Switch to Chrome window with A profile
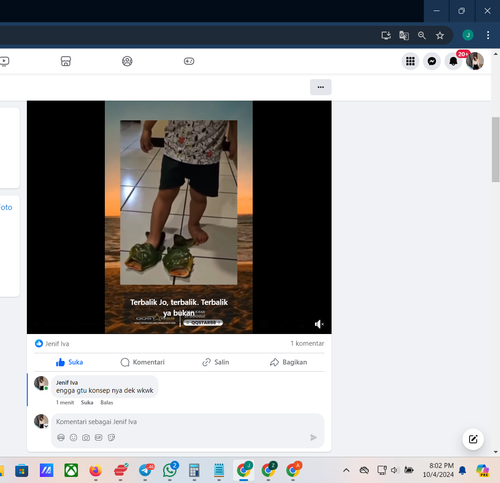 click(x=293, y=470)
